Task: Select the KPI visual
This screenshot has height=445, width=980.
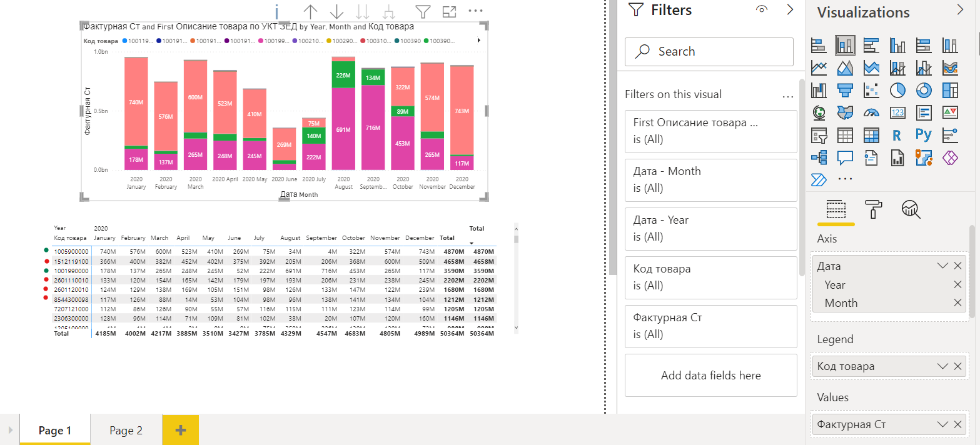Action: 950,112
